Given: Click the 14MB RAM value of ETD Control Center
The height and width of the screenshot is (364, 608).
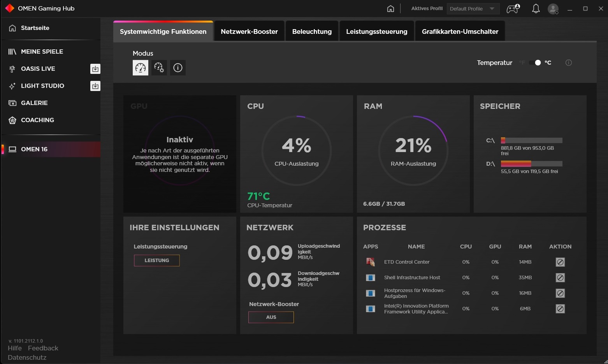Looking at the screenshot, I should click(x=525, y=262).
